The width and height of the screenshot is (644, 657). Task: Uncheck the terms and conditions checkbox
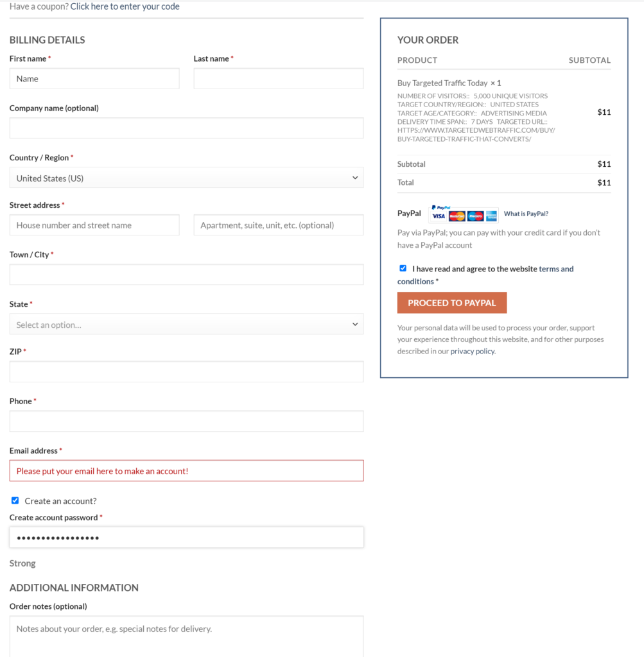[403, 268]
